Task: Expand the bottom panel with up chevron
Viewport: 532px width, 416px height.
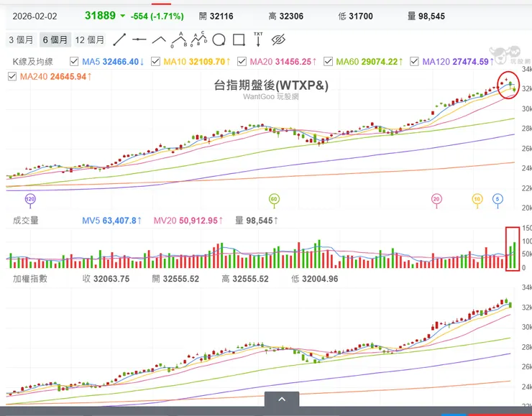Action: point(282,399)
